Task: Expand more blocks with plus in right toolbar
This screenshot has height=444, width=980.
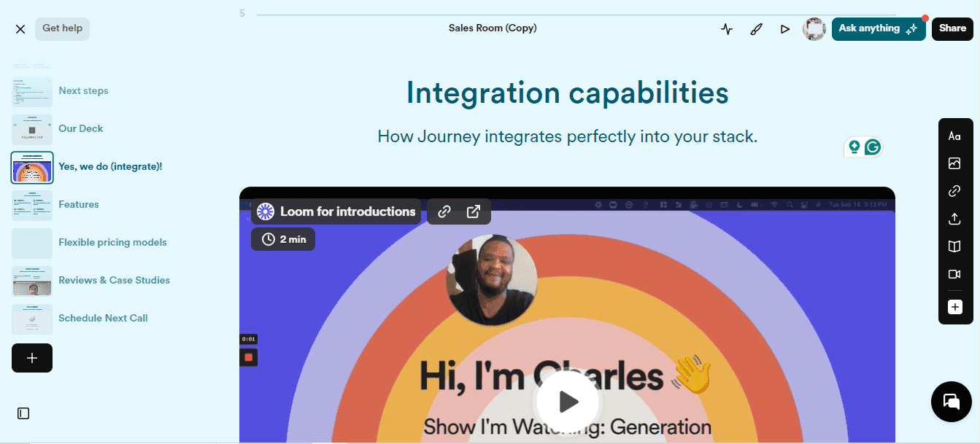Action: 954,308
